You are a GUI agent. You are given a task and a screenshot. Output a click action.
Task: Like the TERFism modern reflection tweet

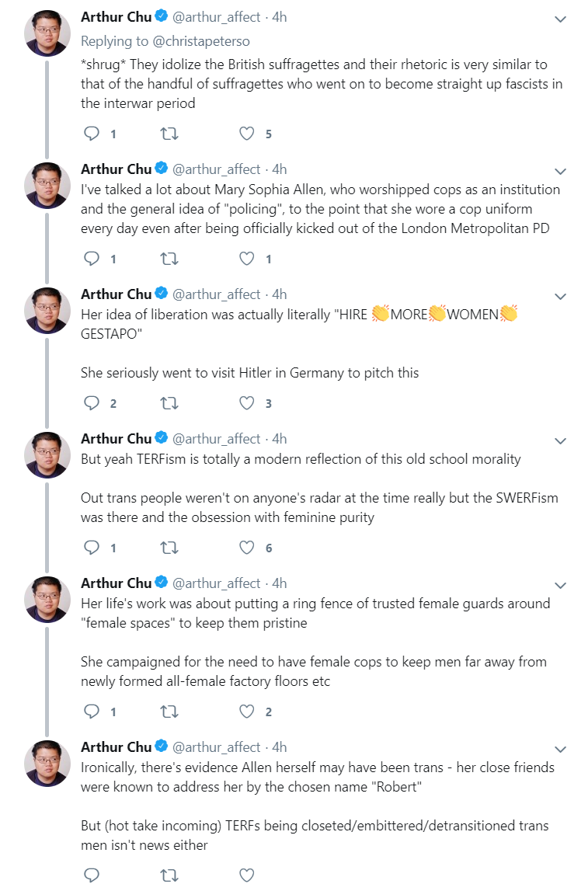pos(247,548)
